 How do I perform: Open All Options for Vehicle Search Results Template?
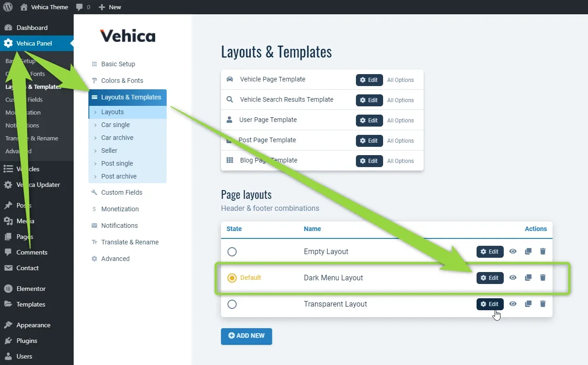coord(401,100)
